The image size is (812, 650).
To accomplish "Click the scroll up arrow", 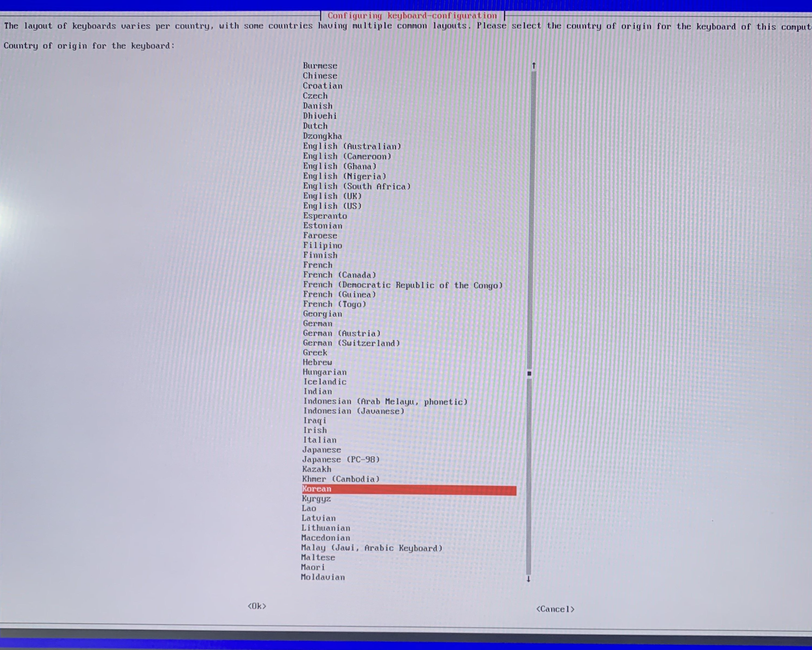I will point(534,66).
